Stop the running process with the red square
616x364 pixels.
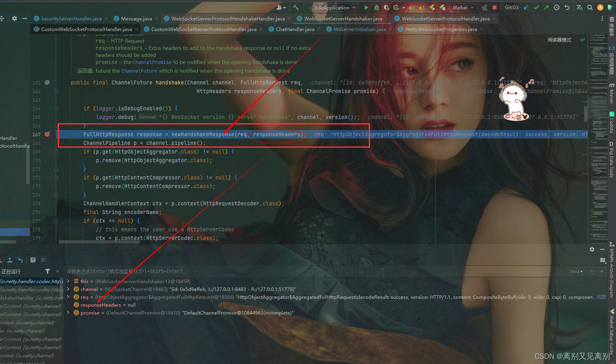point(495,7)
